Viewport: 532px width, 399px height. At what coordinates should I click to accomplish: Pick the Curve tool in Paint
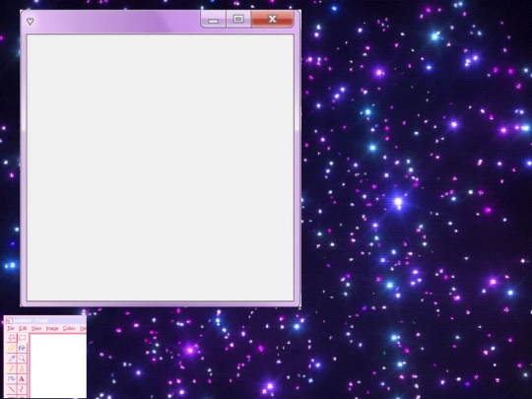click(x=22, y=389)
